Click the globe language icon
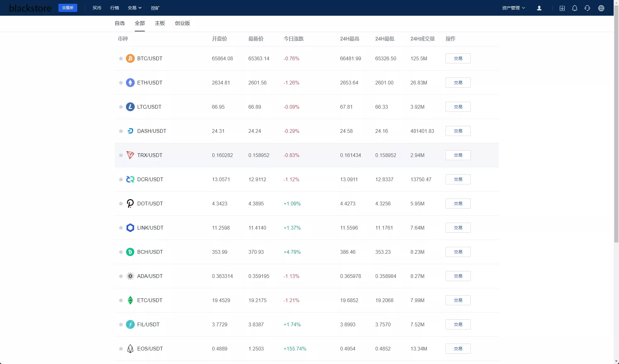The image size is (619, 364). pos(601,8)
